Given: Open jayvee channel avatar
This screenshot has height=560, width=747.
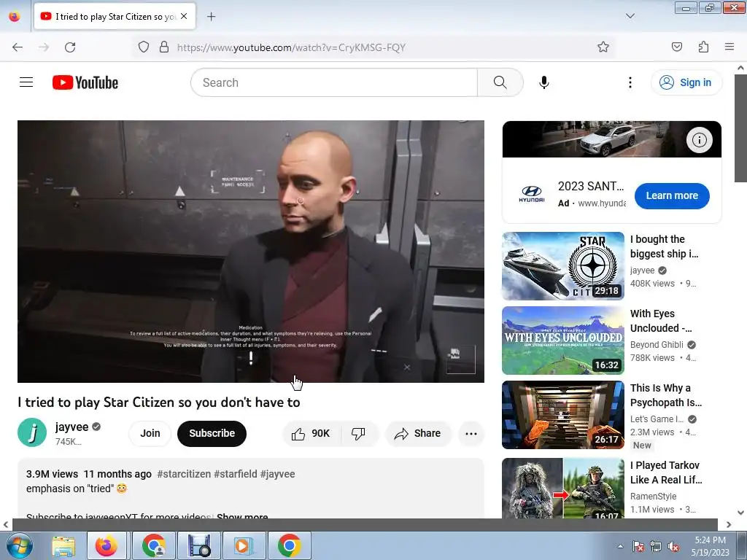Looking at the screenshot, I should coord(32,432).
